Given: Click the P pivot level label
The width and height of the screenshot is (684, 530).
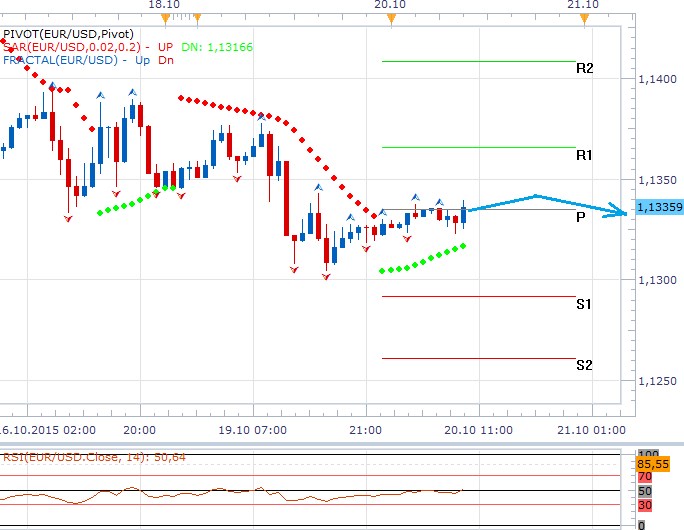Looking at the screenshot, I should tap(581, 216).
